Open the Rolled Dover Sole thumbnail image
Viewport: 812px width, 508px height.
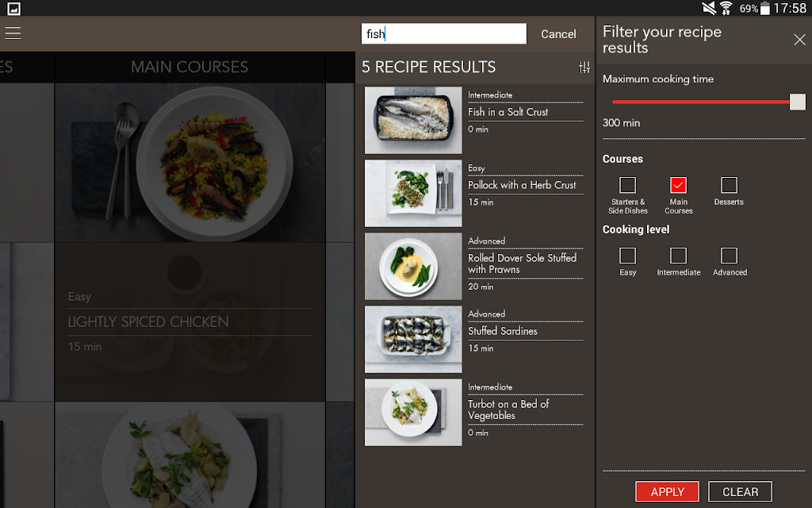tap(413, 267)
